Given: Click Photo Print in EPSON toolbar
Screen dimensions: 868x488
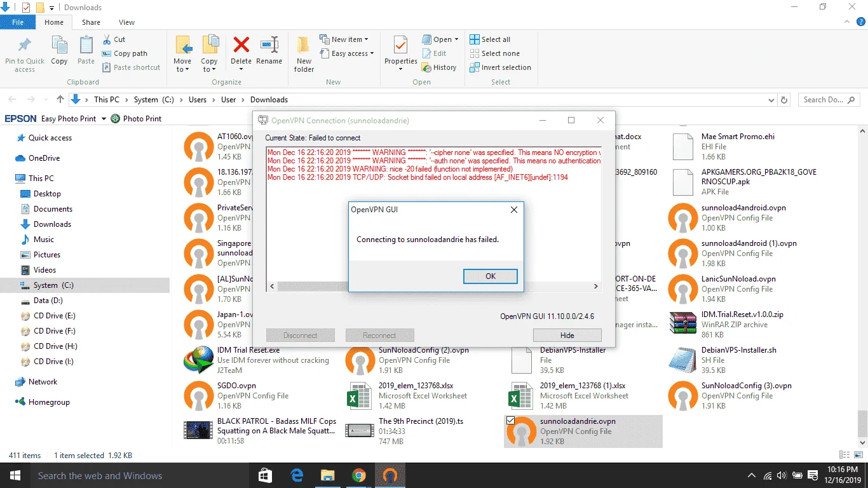Looking at the screenshot, I should pos(136,119).
